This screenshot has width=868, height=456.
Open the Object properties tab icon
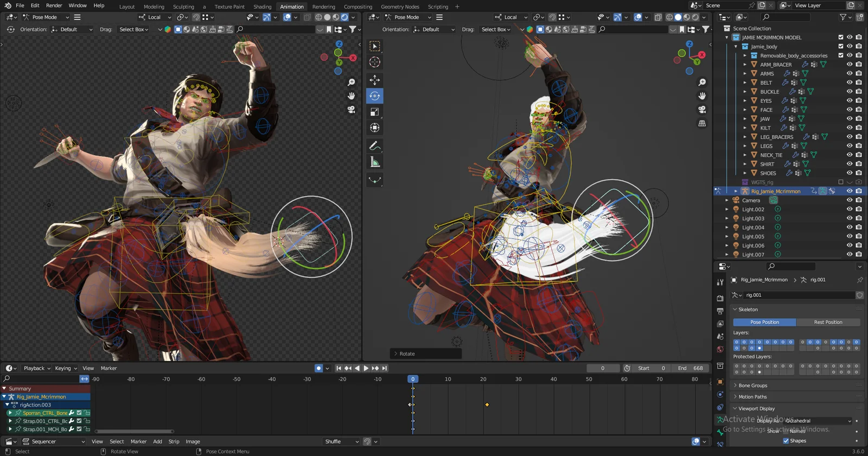(720, 382)
